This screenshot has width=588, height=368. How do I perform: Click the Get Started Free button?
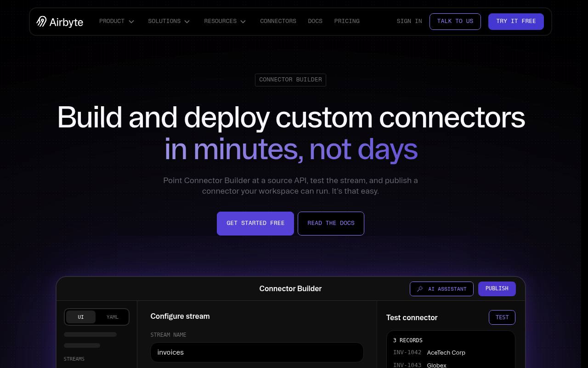click(255, 224)
